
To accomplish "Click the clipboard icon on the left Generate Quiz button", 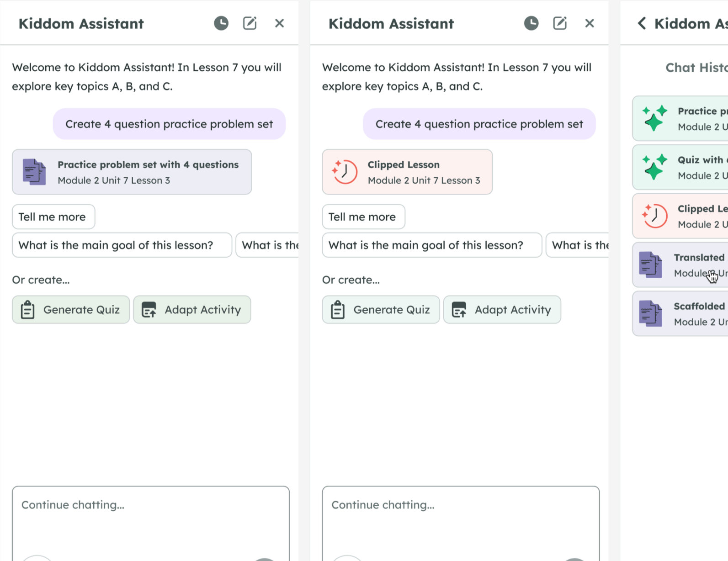I will pos(27,310).
